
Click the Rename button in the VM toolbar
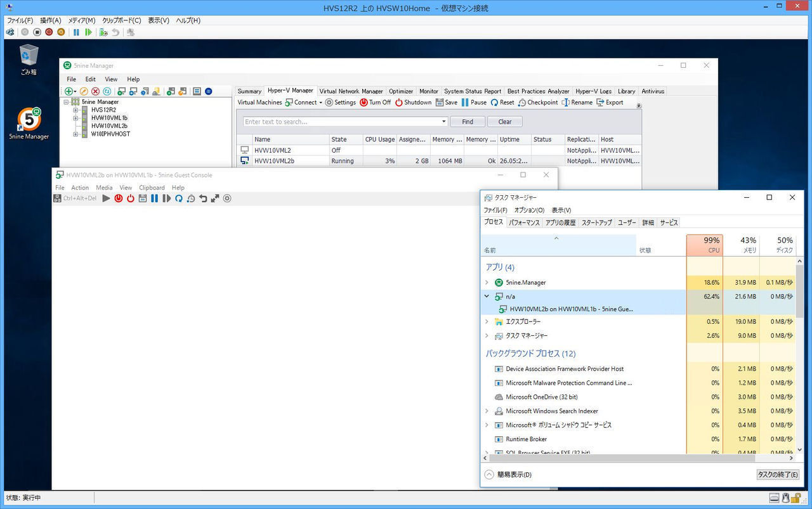coord(577,103)
